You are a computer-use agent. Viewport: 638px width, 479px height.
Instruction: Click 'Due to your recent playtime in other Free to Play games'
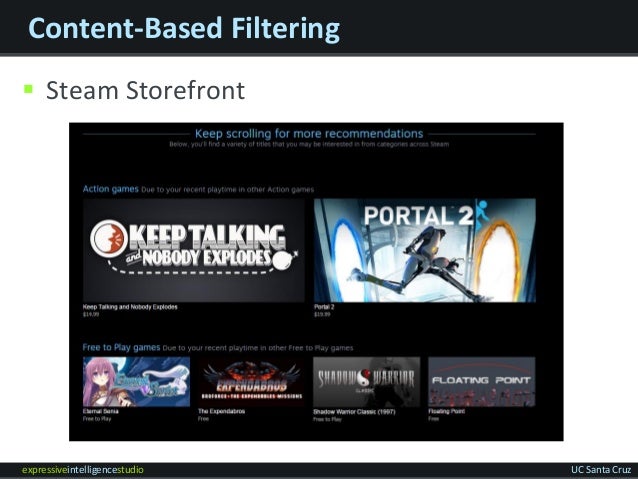point(258,348)
